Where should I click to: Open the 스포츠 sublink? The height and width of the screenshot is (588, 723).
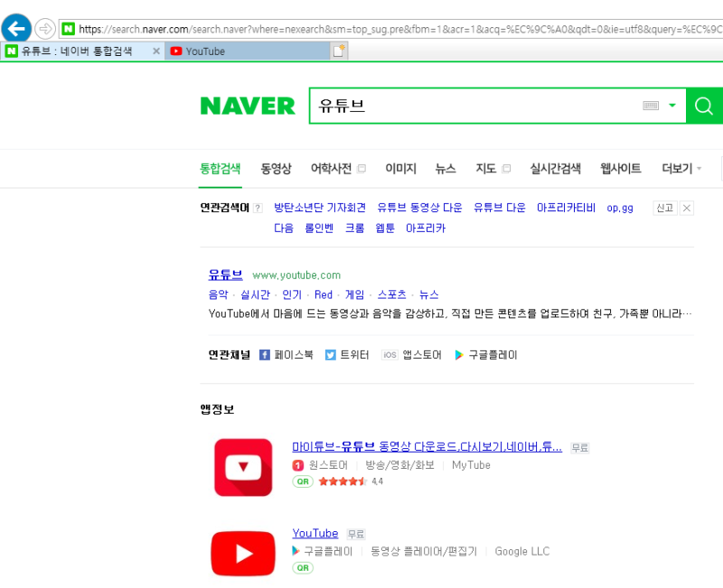391,294
